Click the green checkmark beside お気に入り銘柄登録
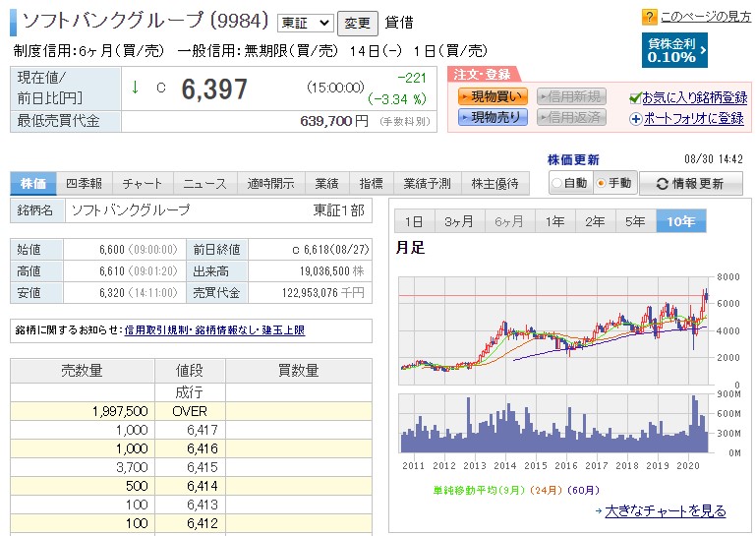This screenshot has width=756, height=536. click(635, 98)
